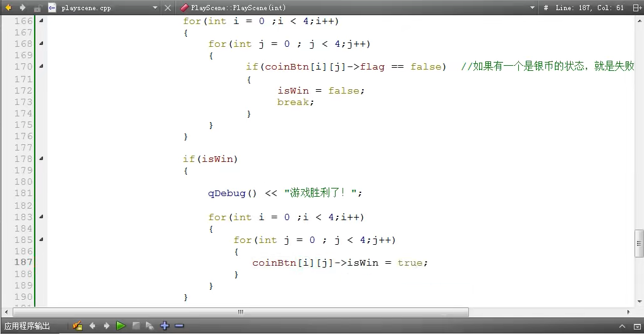Click the break; statement

click(x=296, y=102)
